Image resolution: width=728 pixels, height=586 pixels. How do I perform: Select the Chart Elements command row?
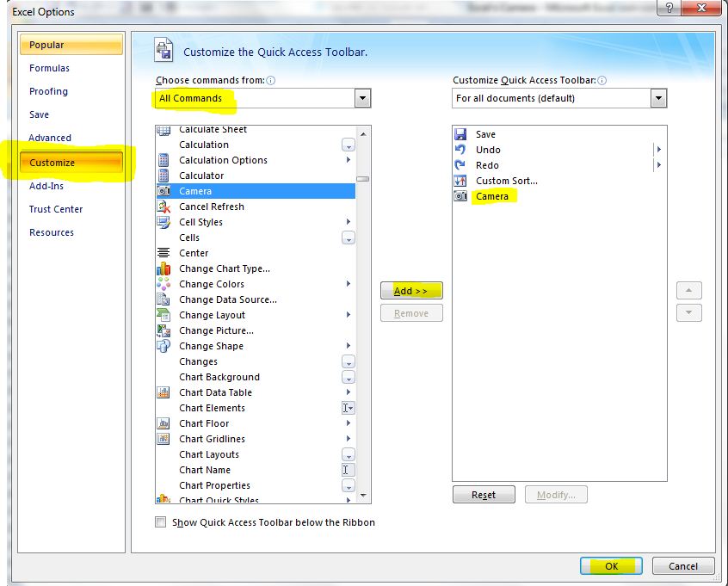pyautogui.click(x=256, y=408)
